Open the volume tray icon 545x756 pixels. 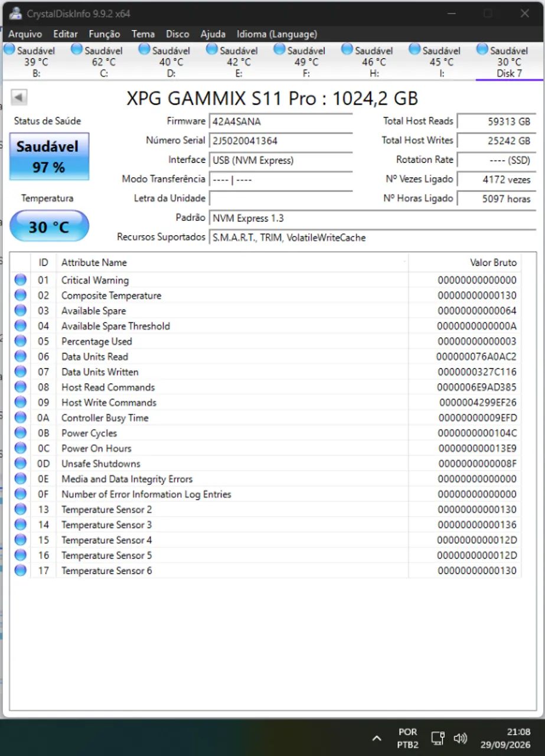tap(460, 738)
